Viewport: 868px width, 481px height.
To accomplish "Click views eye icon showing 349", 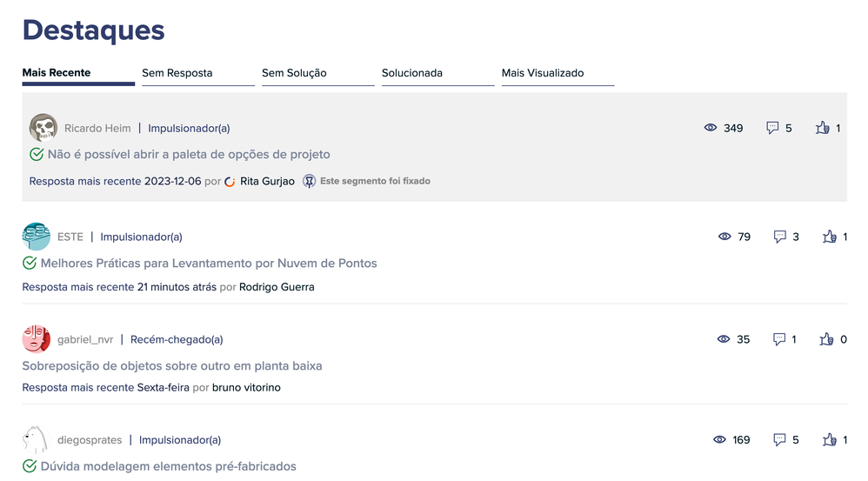I will coord(711,128).
